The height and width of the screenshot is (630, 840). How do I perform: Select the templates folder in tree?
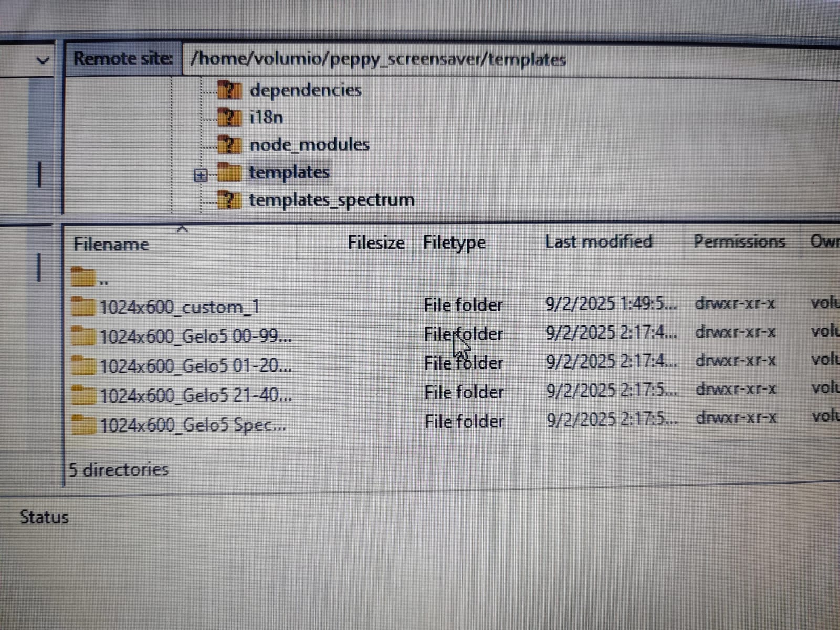pyautogui.click(x=289, y=172)
